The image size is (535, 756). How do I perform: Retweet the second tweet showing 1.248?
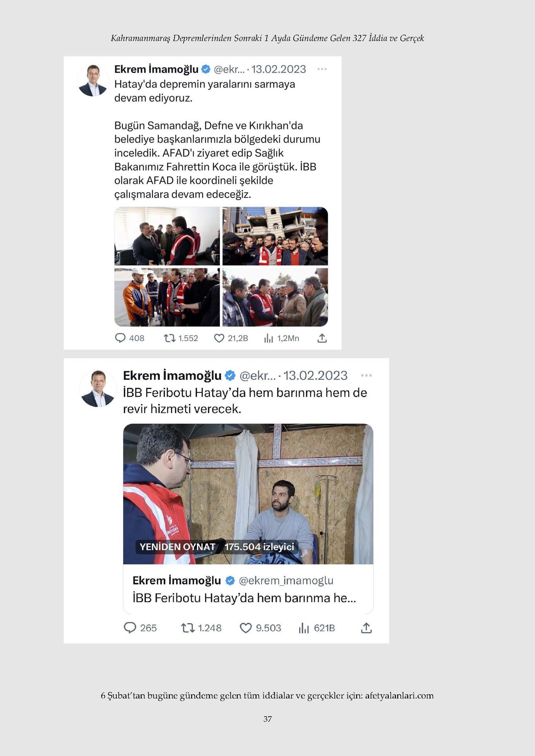pyautogui.click(x=188, y=628)
